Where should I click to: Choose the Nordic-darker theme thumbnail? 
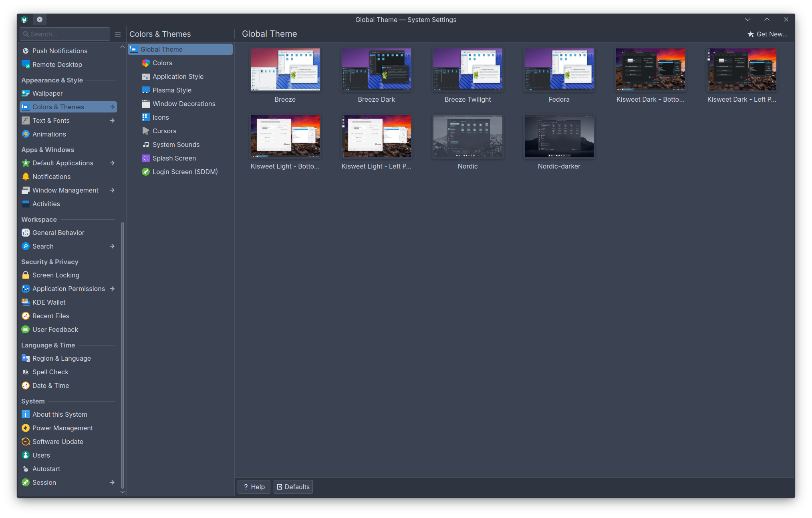(559, 137)
